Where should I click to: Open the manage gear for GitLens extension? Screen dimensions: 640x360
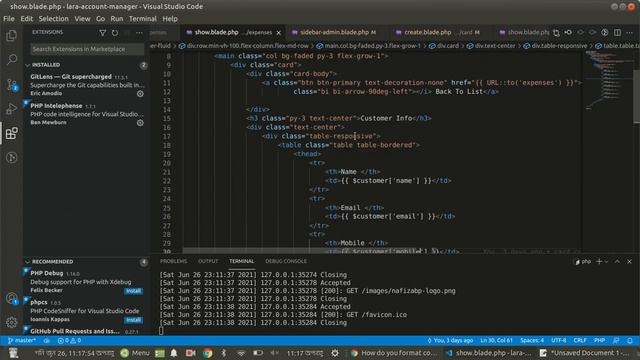coord(140,93)
